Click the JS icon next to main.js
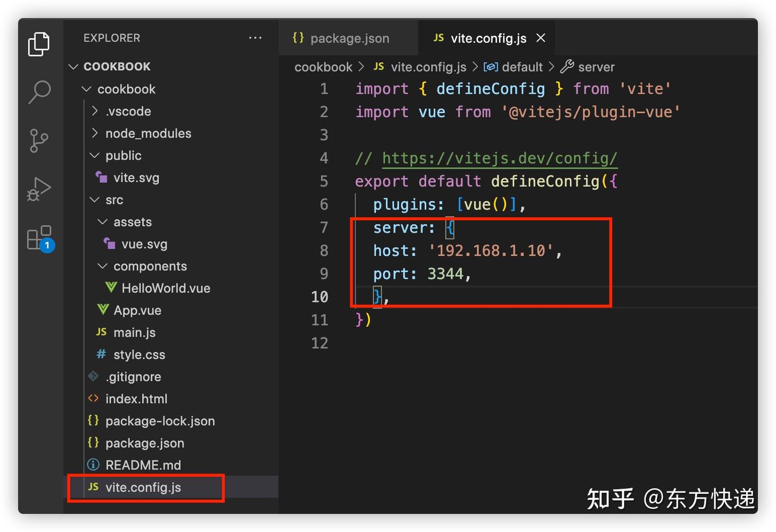Image resolution: width=776 pixels, height=532 pixels. point(101,332)
